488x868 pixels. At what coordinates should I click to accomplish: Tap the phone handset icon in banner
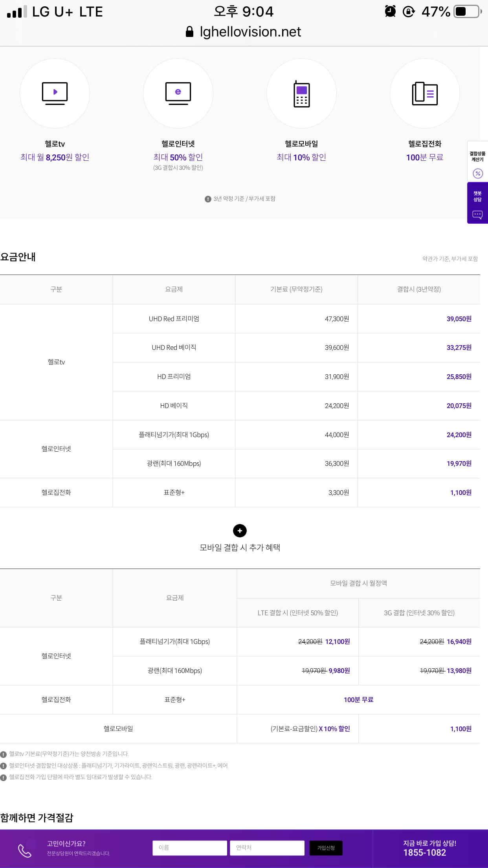point(25,851)
